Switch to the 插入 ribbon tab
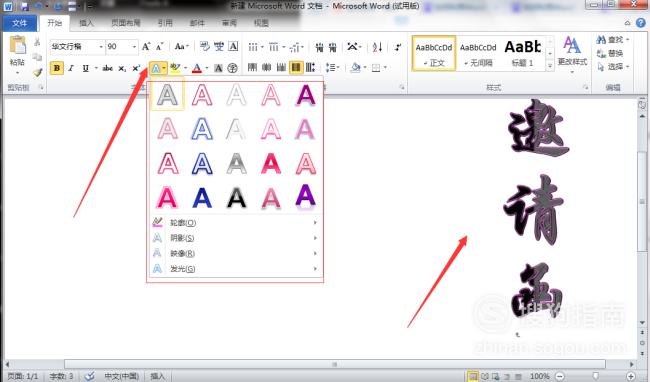Screen dimensions: 650x382 pos(86,23)
